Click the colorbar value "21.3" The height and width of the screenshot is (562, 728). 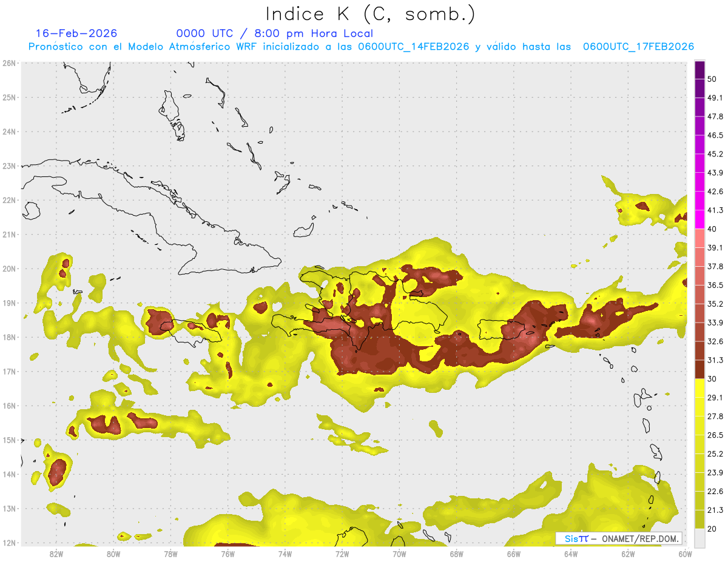[715, 510]
